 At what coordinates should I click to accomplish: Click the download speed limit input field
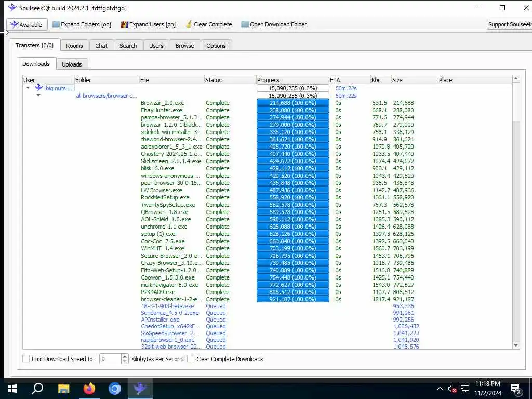point(110,359)
